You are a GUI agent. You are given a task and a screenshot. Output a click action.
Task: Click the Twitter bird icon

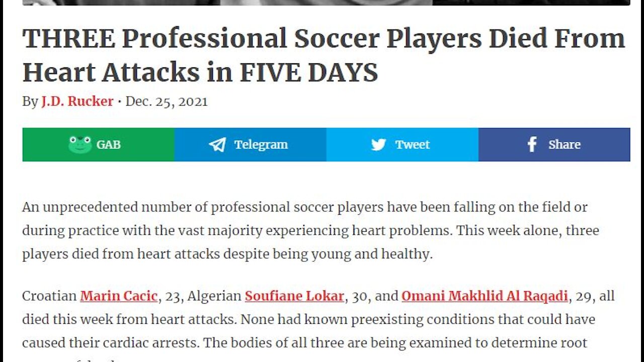click(378, 145)
